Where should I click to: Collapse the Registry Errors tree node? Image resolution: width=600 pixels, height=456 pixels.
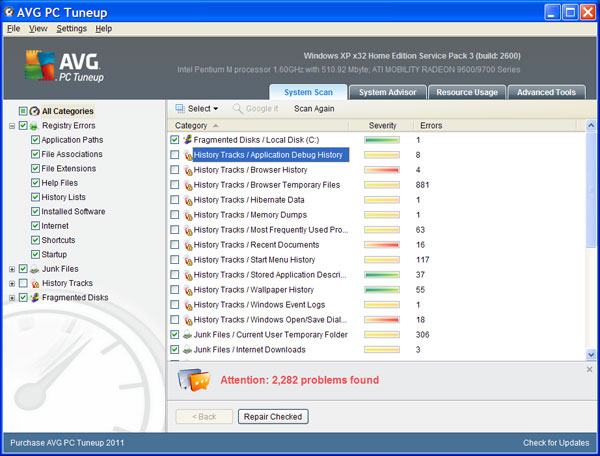[x=12, y=126]
